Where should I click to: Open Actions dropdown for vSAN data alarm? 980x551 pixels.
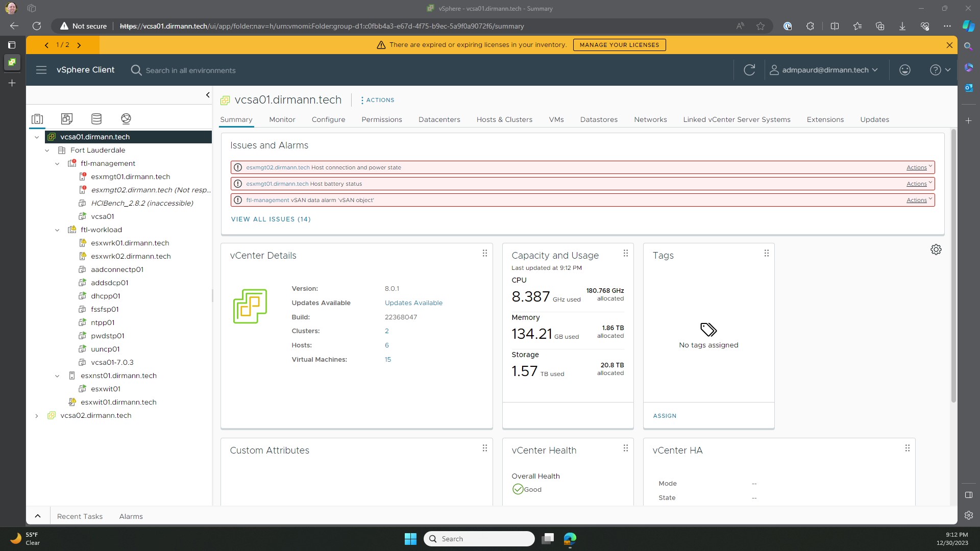tap(919, 200)
